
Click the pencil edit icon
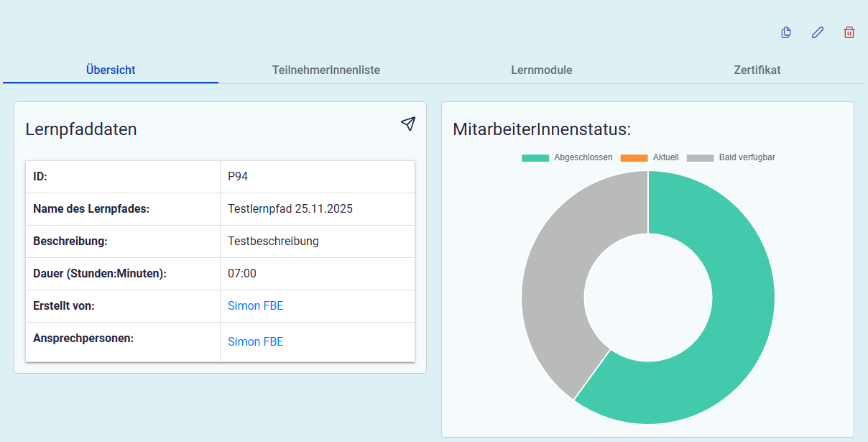817,32
